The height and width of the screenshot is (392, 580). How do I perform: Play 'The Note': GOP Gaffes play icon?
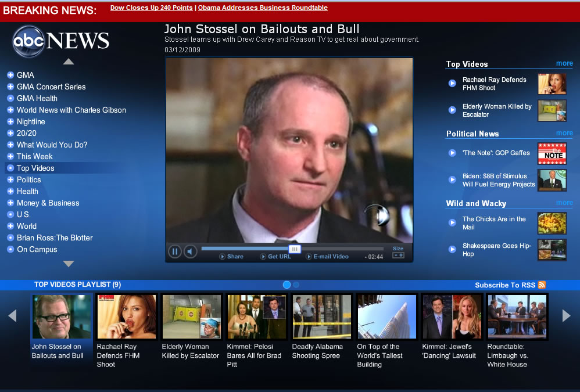[x=452, y=153]
